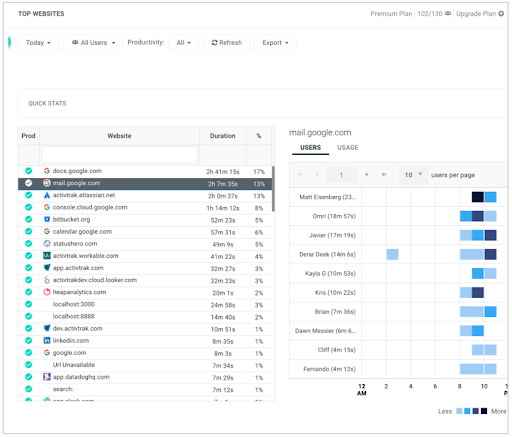Click the Atlassian icon beside activtrak.atlassian.net
Screen dimensions: 512x437
47,195
